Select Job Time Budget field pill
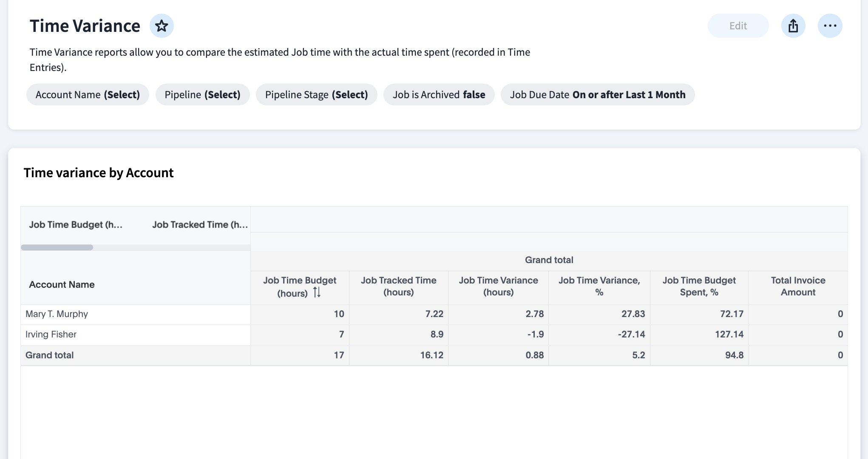Screen dimensions: 868x459 [x=76, y=224]
